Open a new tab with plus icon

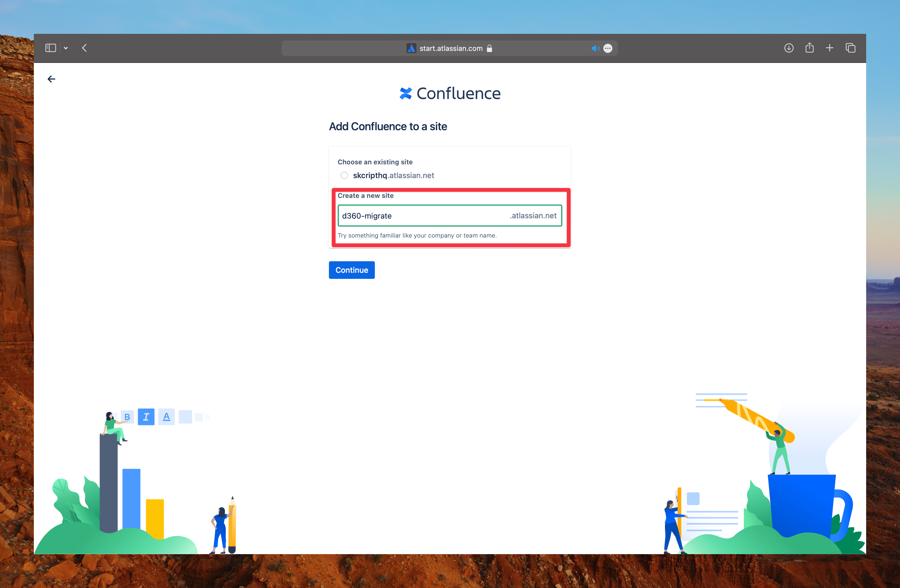tap(830, 48)
